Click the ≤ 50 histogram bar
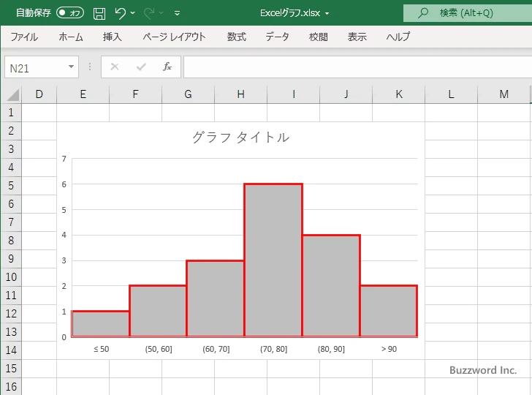Screen dimensions: 532x395 pyautogui.click(x=101, y=323)
